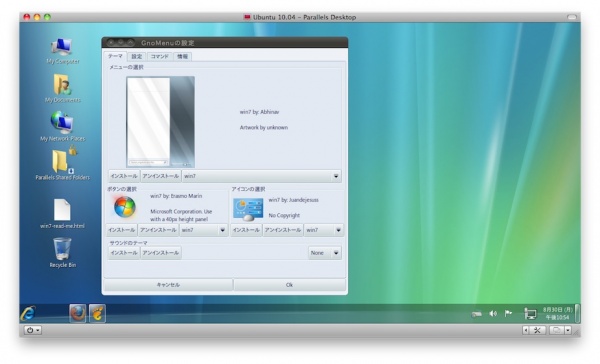
Task: Switch to the 情報 tab
Action: tap(183, 57)
